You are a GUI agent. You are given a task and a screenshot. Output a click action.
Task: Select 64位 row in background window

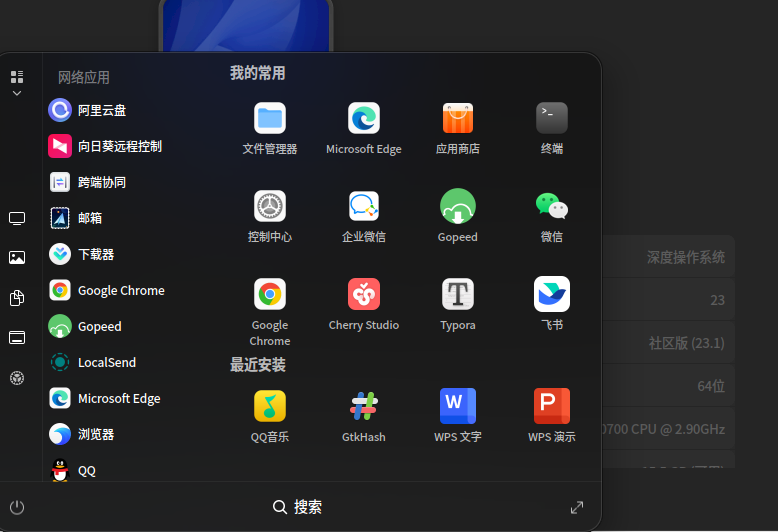(668, 386)
